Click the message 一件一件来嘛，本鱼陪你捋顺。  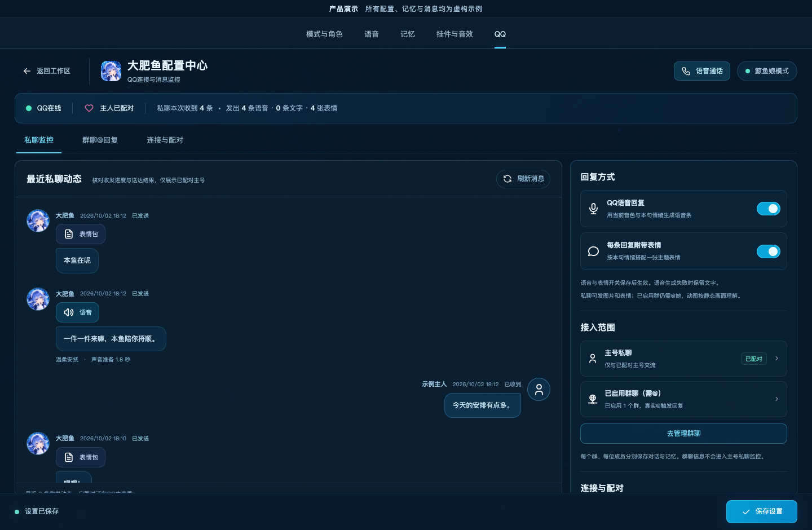pyautogui.click(x=111, y=339)
